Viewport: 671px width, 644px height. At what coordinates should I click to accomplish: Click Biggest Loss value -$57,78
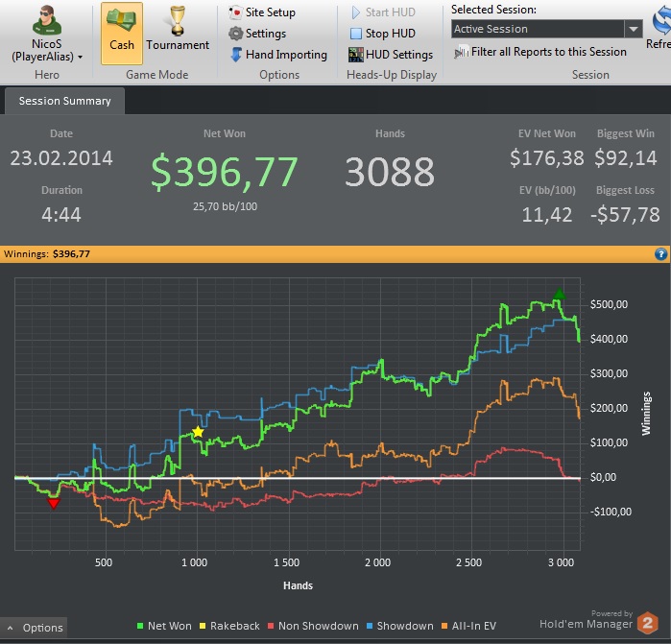click(x=625, y=215)
